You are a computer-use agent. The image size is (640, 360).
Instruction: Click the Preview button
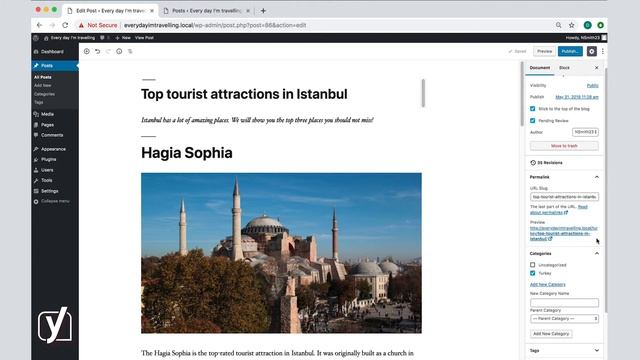(x=544, y=51)
